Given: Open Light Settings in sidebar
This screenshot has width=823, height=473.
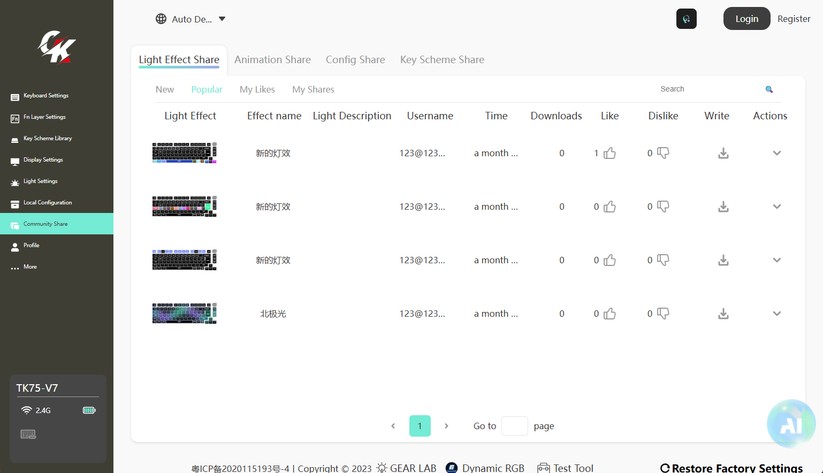Looking at the screenshot, I should [56, 181].
